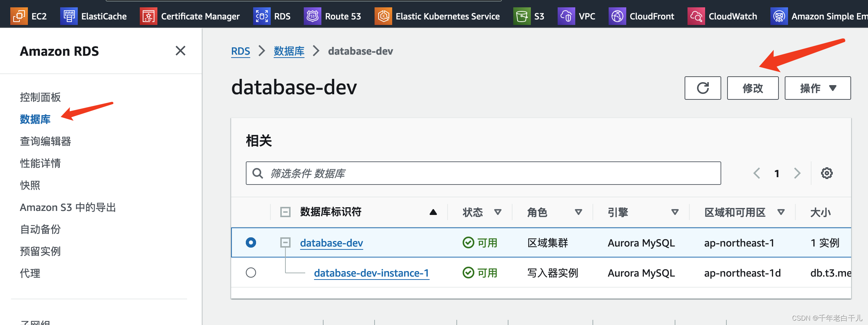Open the ElastiCache service icon
Image resolution: width=868 pixels, height=325 pixels.
69,16
